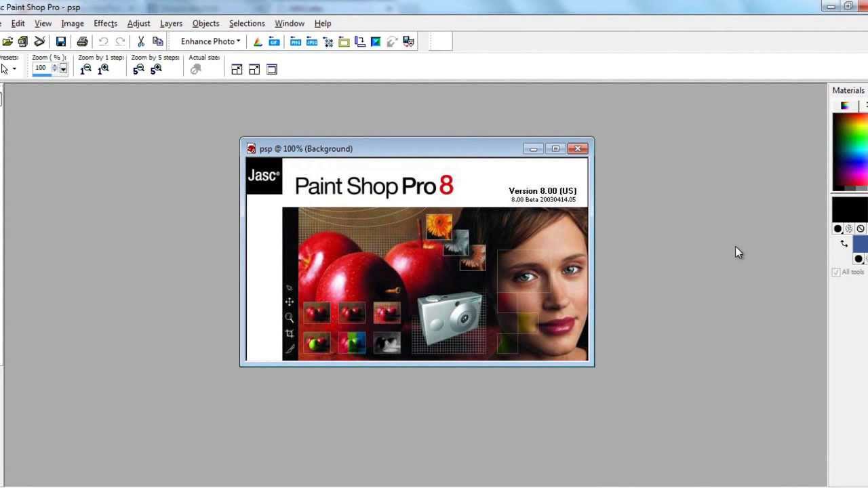868x488 pixels.
Task: Click first window-fit icon after Actual size
Action: (237, 69)
